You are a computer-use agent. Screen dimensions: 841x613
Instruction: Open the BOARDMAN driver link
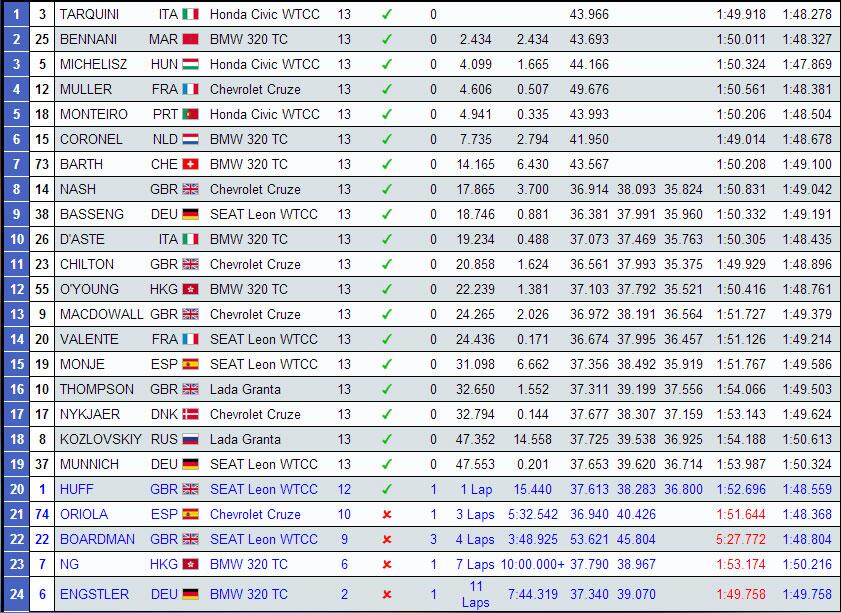click(x=97, y=539)
